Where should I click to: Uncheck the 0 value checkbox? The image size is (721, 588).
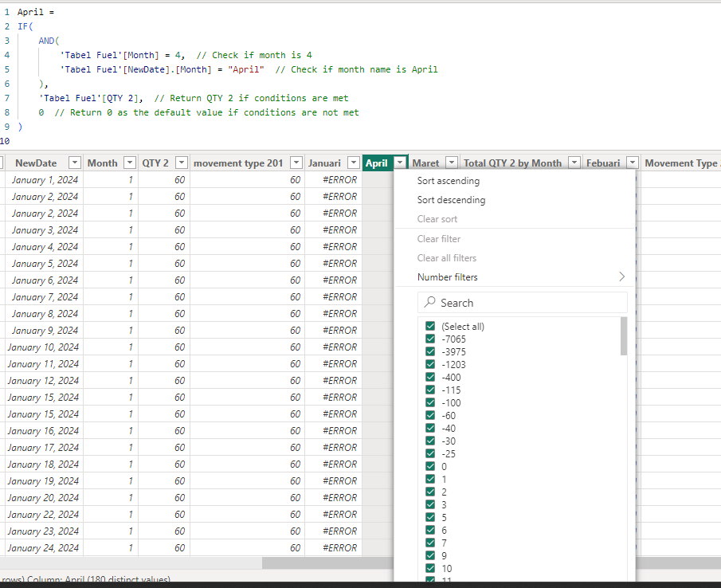(430, 466)
